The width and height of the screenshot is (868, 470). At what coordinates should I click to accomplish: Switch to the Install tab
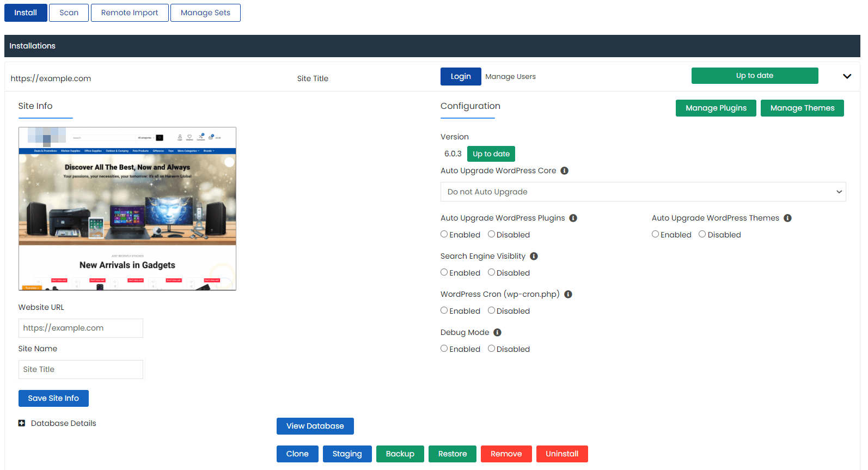tap(26, 13)
